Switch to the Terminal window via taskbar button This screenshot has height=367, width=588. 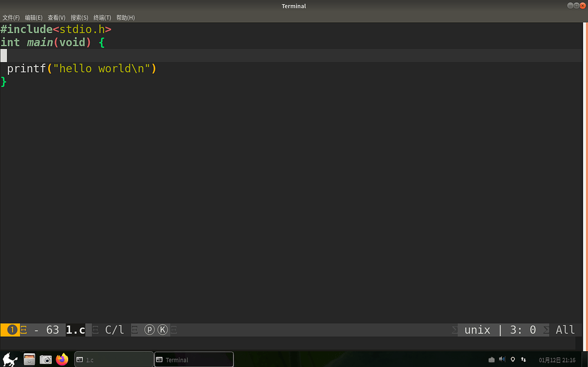[x=193, y=359]
